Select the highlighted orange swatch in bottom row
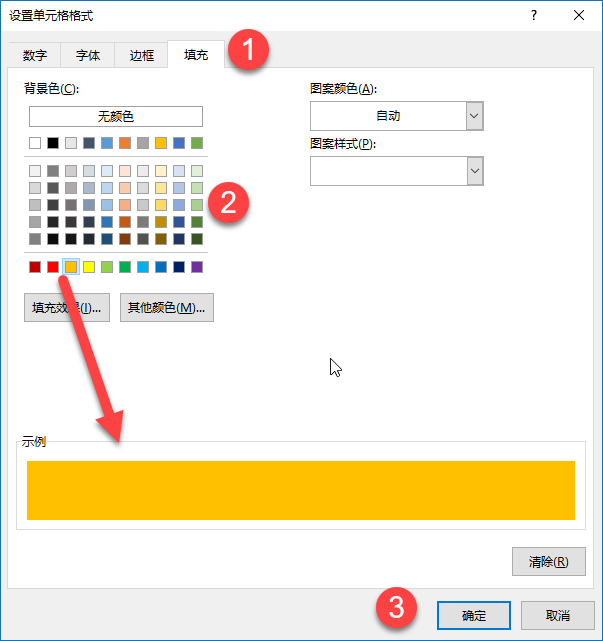 click(x=71, y=267)
